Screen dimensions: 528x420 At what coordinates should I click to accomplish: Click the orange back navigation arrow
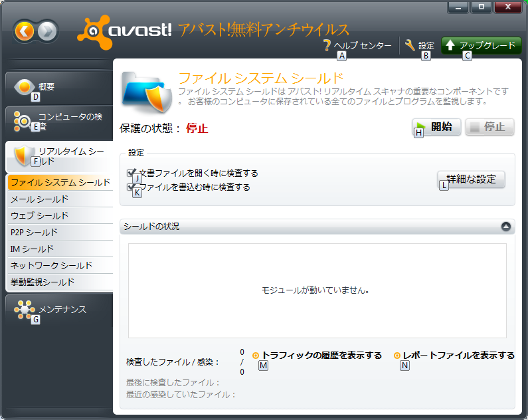25,32
